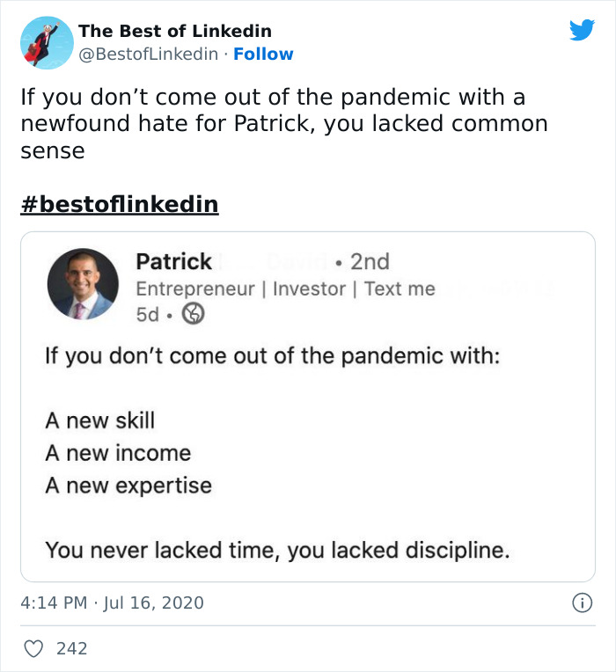Click the tweet text about newfound hate
This screenshot has width=616, height=672.
tap(284, 123)
